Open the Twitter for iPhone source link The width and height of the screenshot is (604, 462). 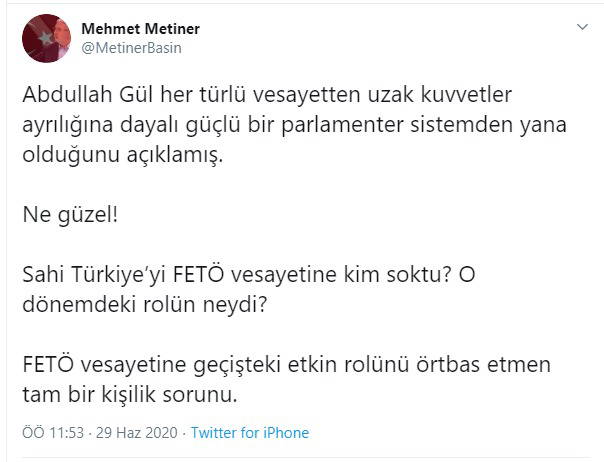(x=250, y=433)
